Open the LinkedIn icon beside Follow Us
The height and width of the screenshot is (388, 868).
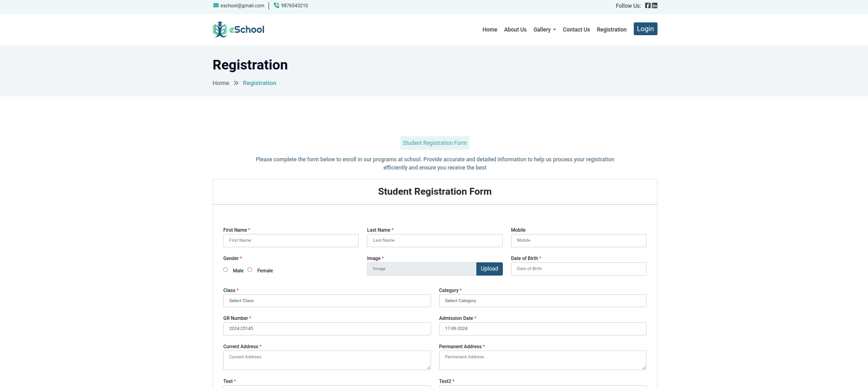coord(655,5)
